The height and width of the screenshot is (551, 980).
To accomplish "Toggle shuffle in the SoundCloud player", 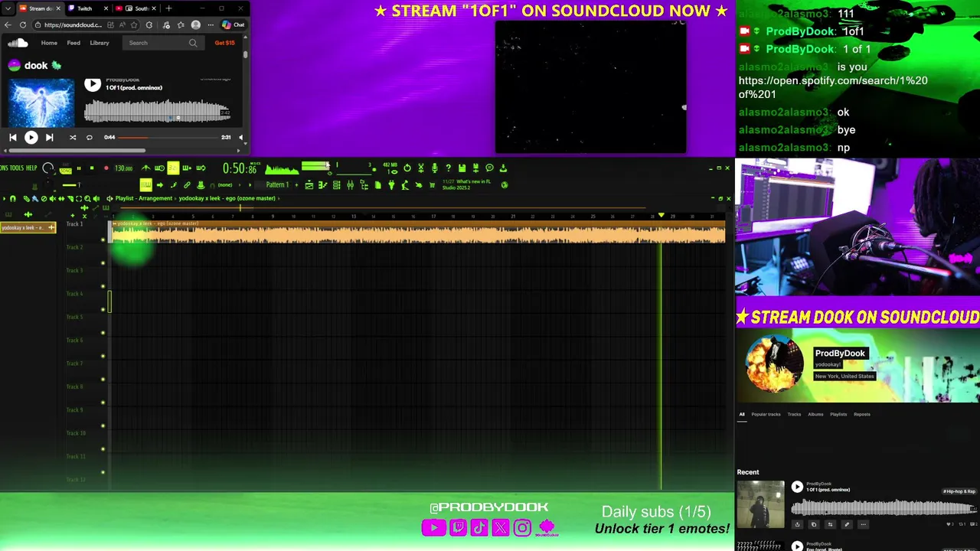I will pos(73,137).
